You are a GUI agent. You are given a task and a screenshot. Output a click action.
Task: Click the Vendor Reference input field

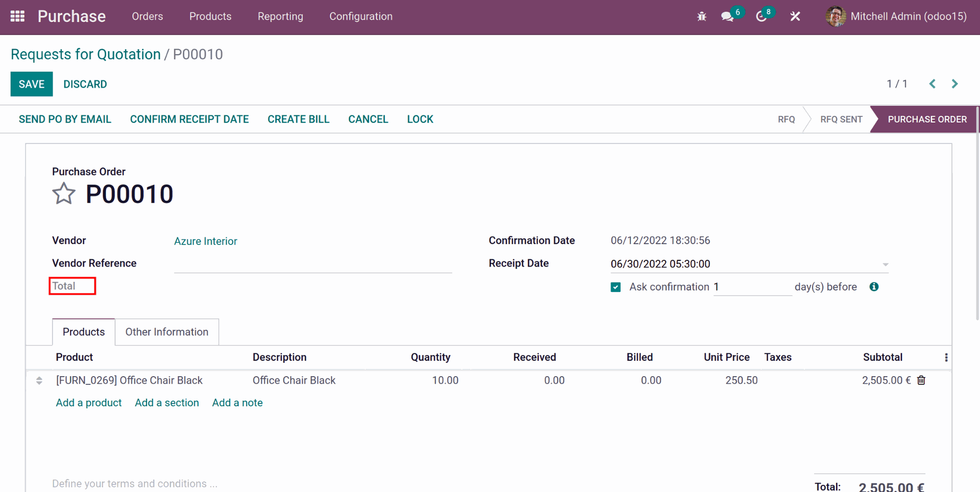312,264
